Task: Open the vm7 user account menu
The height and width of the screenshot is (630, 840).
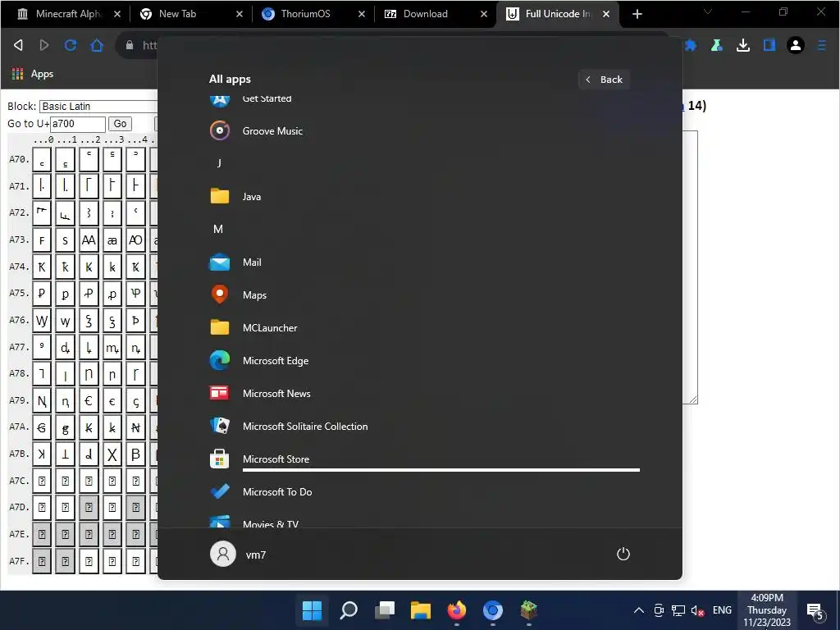Action: click(238, 554)
